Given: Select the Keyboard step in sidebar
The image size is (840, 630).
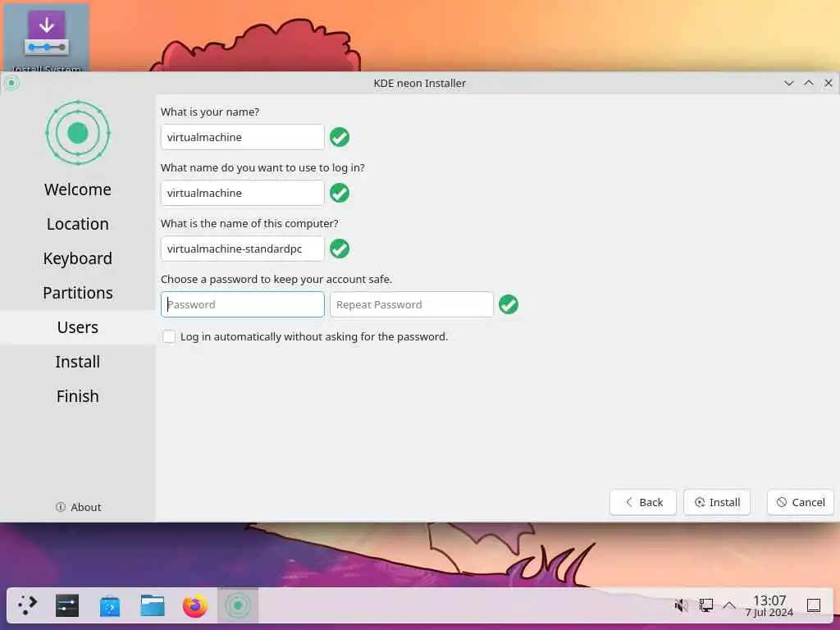Looking at the screenshot, I should pyautogui.click(x=78, y=258).
